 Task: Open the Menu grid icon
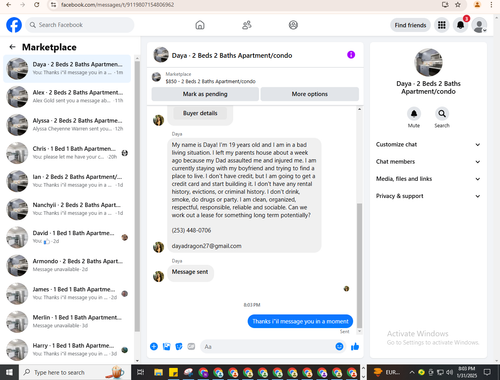pyautogui.click(x=442, y=25)
